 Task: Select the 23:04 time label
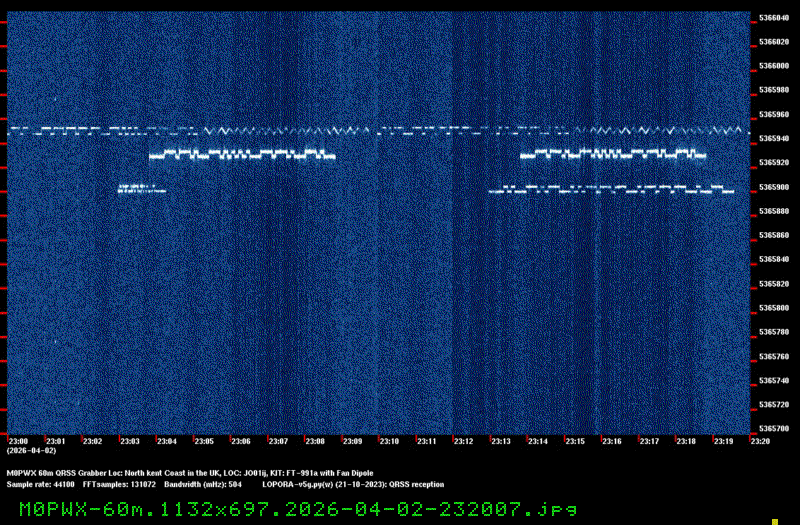coord(167,441)
